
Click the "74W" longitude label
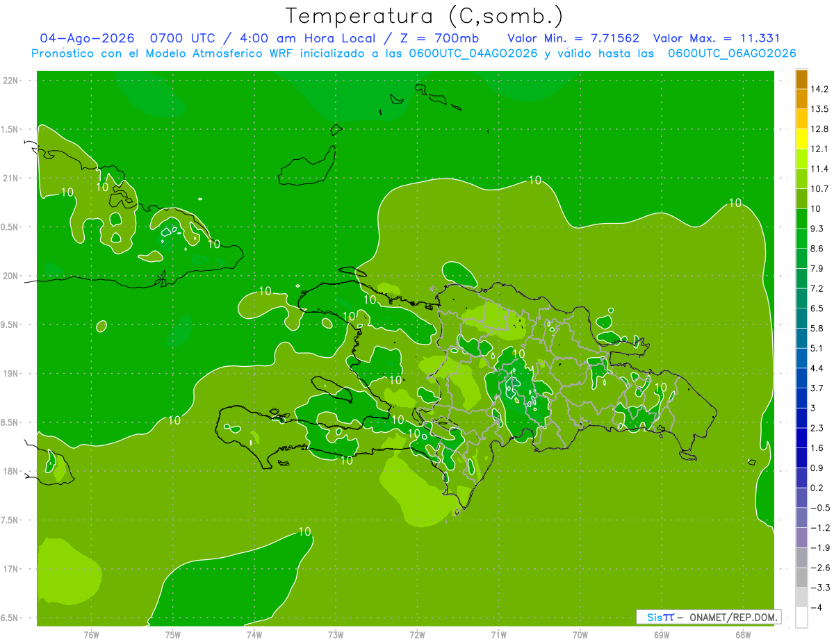coord(254,636)
